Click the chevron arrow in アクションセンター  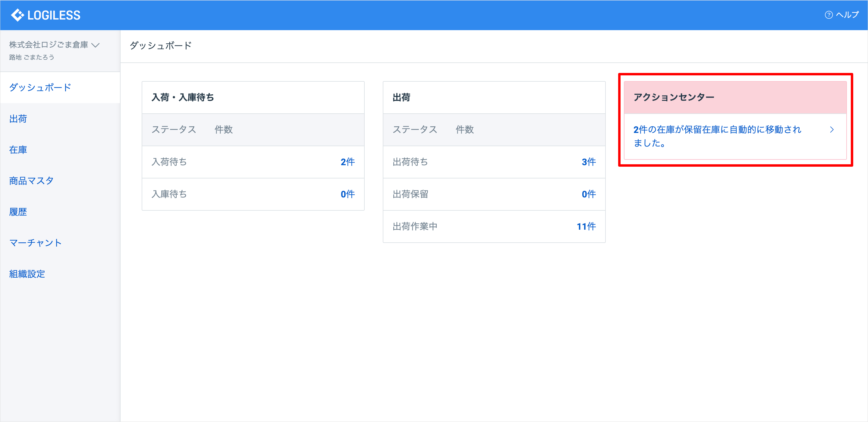coord(832,130)
